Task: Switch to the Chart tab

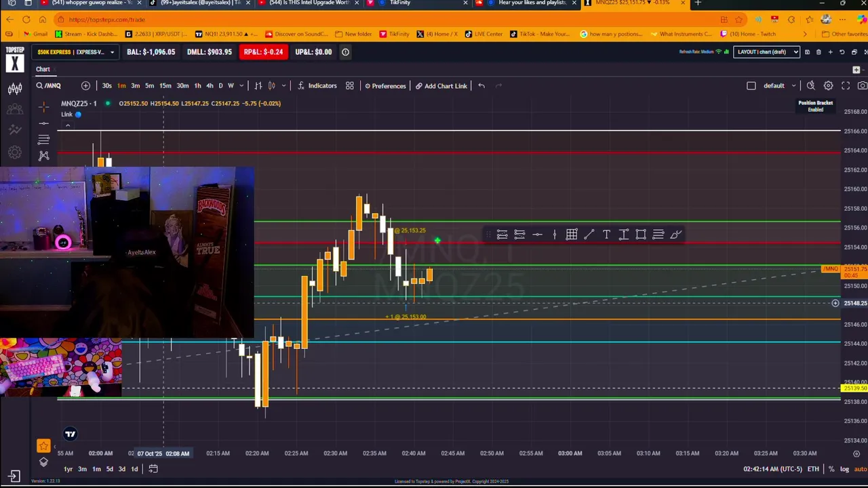Action: point(43,69)
